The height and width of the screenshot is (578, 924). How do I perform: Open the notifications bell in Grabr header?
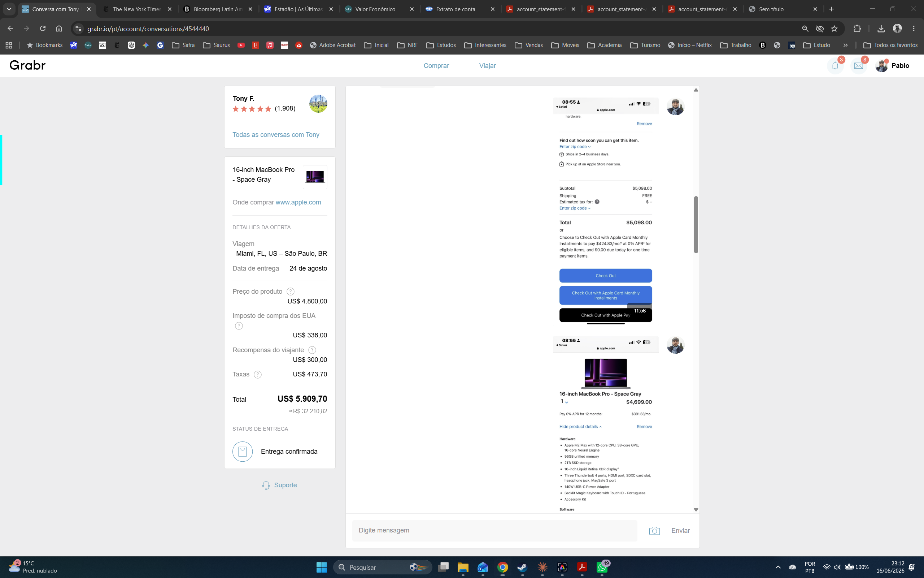pyautogui.click(x=835, y=66)
